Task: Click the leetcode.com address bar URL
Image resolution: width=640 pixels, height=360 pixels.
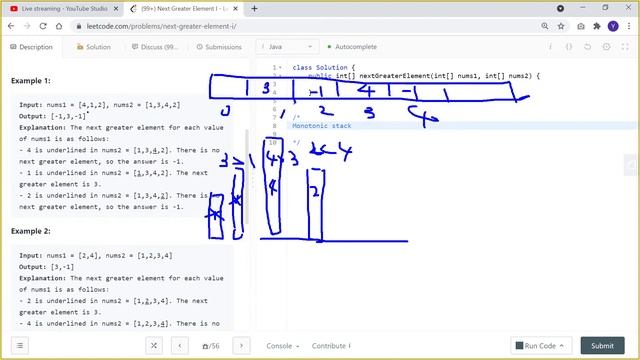Action: 161,26
